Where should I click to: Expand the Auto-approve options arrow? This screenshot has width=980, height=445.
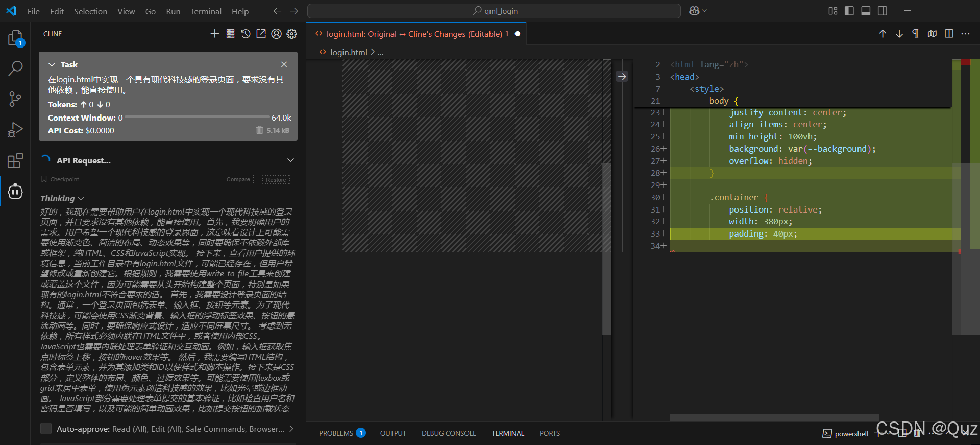click(x=291, y=429)
